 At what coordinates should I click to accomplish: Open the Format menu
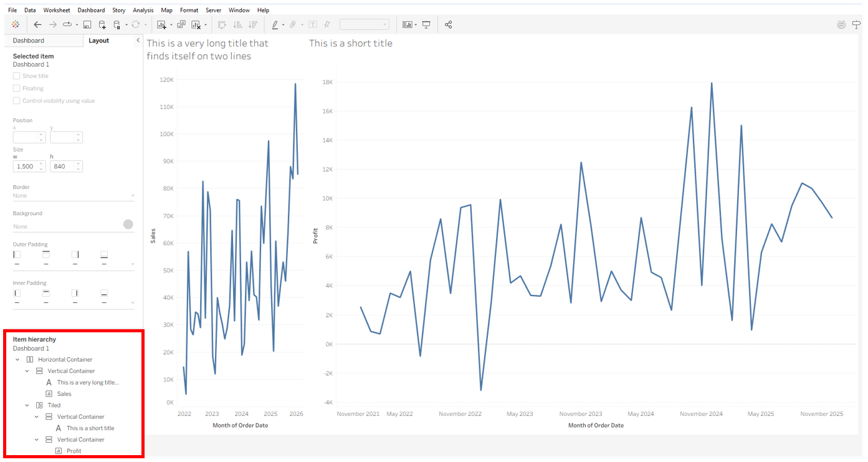click(x=189, y=11)
